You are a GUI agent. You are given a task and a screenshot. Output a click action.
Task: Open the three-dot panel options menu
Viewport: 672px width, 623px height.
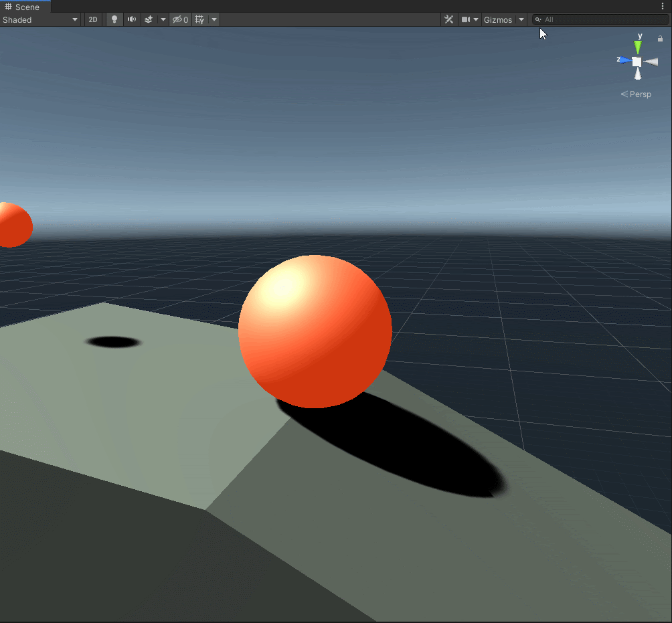[663, 6]
